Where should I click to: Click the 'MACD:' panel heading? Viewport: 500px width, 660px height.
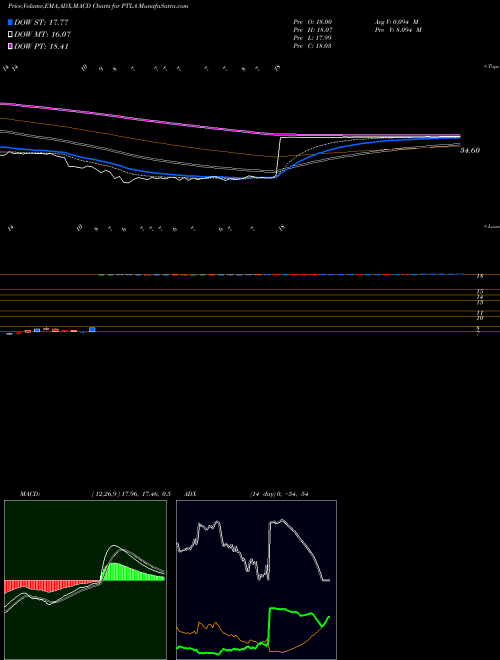(29, 494)
